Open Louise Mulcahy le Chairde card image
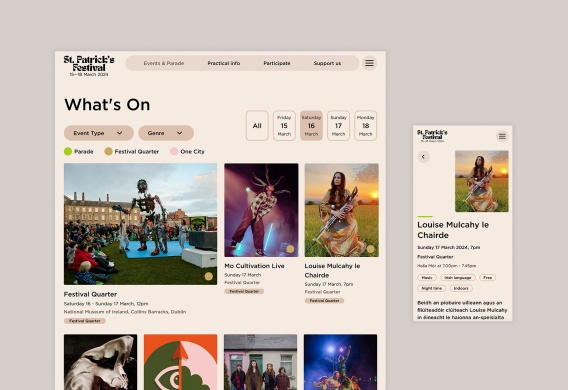Image resolution: width=568 pixels, height=390 pixels. coord(342,210)
